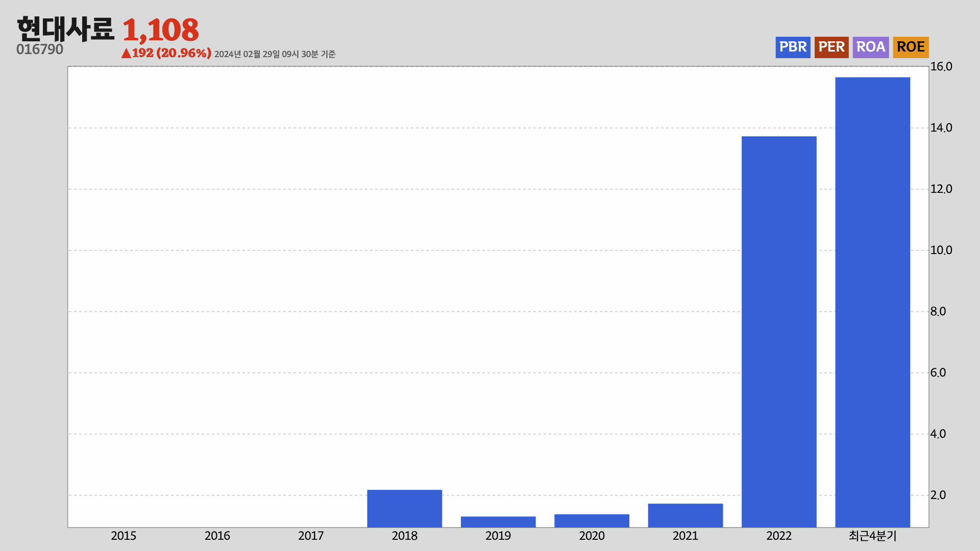Click the 4.0 y-axis value
This screenshot has width=980, height=551.
pyautogui.click(x=938, y=434)
